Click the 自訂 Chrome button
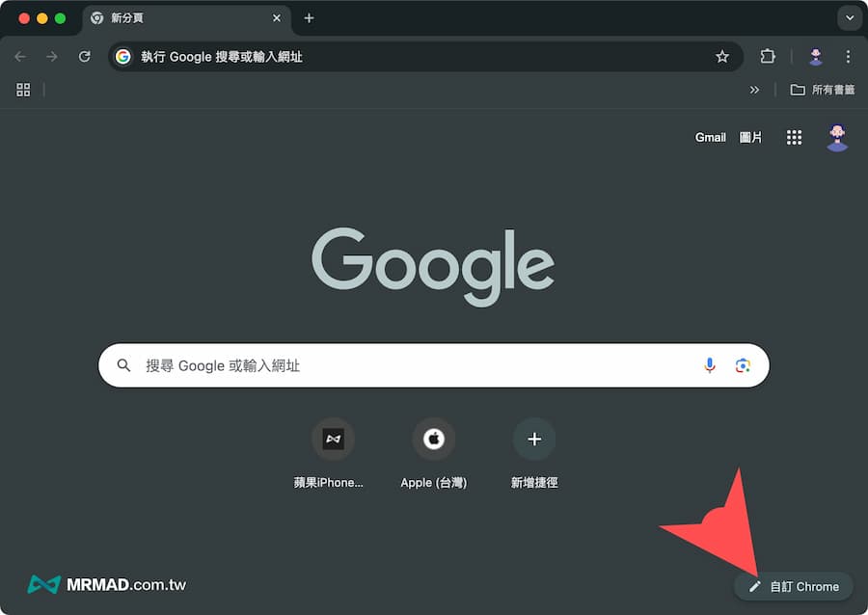 point(794,586)
